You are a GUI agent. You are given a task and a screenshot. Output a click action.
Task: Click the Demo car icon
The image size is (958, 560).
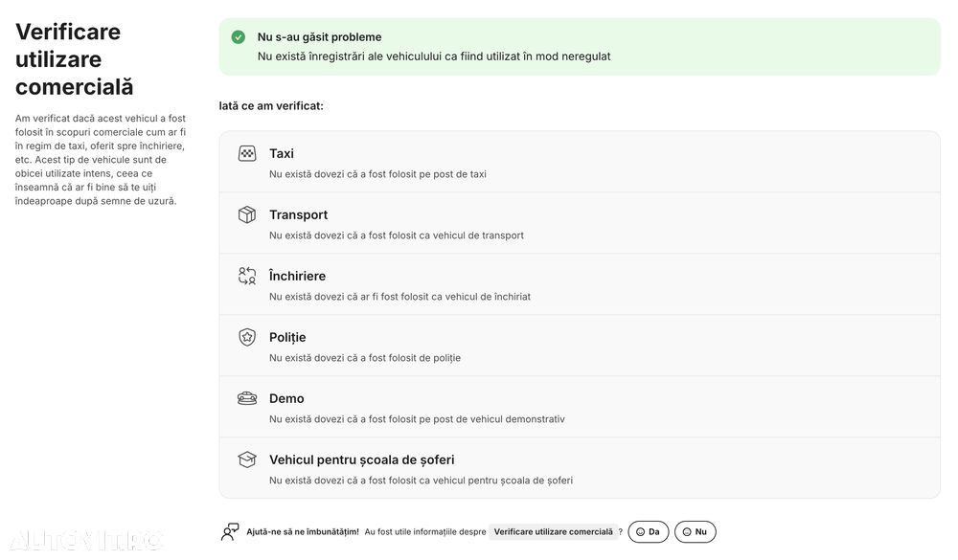(247, 398)
